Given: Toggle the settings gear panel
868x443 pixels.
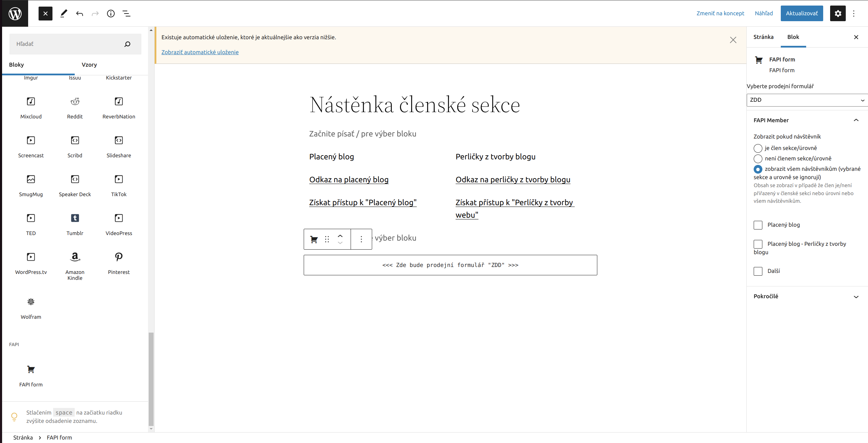Looking at the screenshot, I should pos(838,14).
